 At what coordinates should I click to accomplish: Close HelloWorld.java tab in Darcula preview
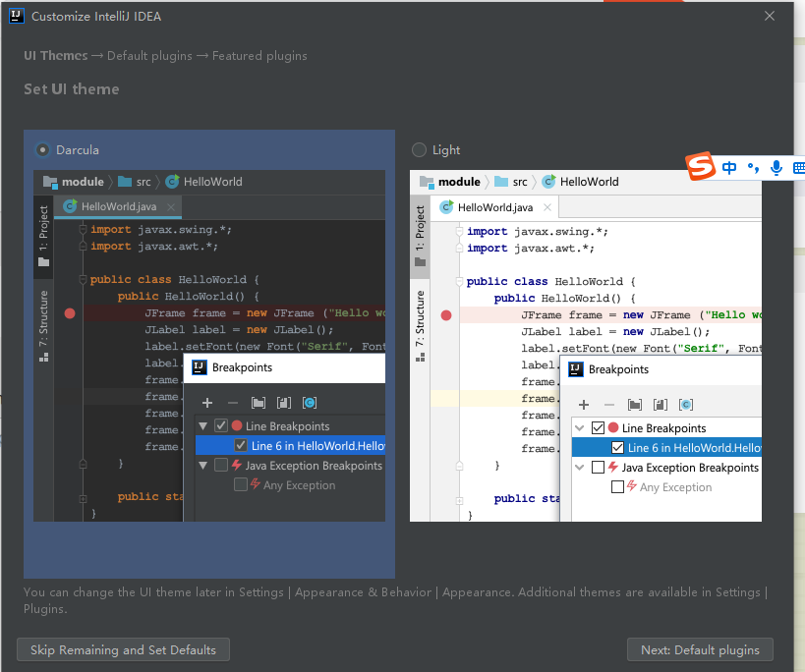point(171,206)
